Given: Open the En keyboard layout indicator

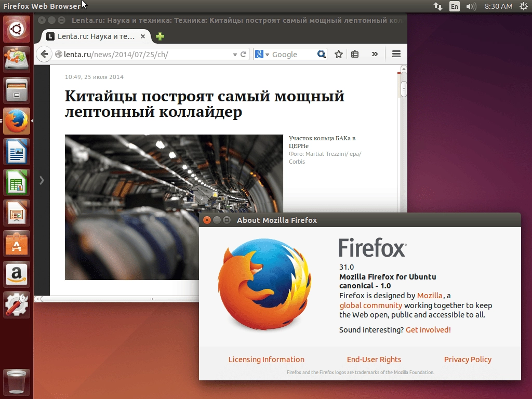Looking at the screenshot, I should [x=454, y=6].
